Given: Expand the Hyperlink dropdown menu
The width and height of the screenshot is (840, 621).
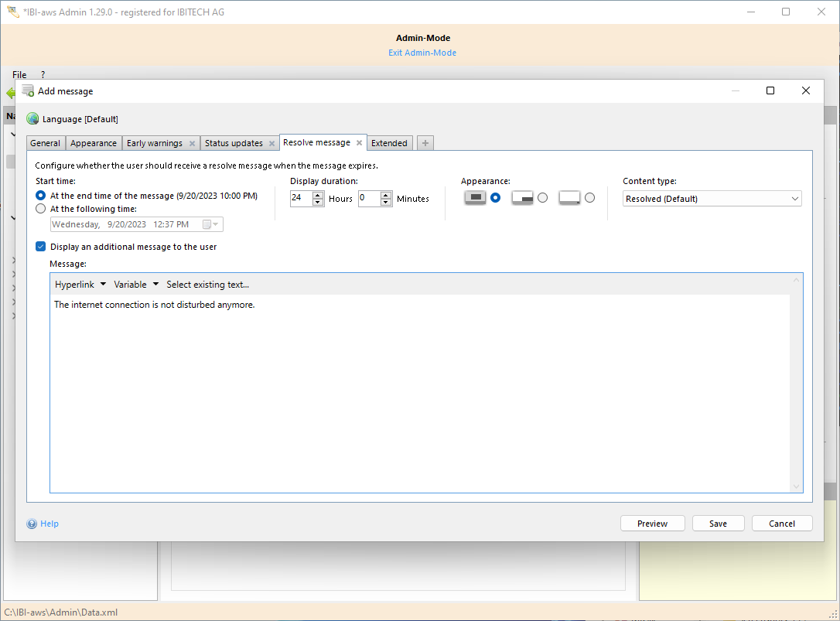Looking at the screenshot, I should 80,285.
